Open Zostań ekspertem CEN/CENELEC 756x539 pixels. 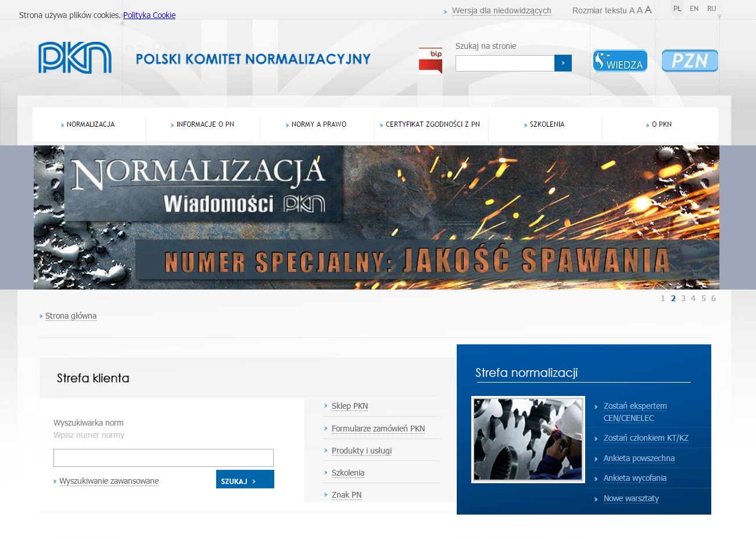pos(635,412)
